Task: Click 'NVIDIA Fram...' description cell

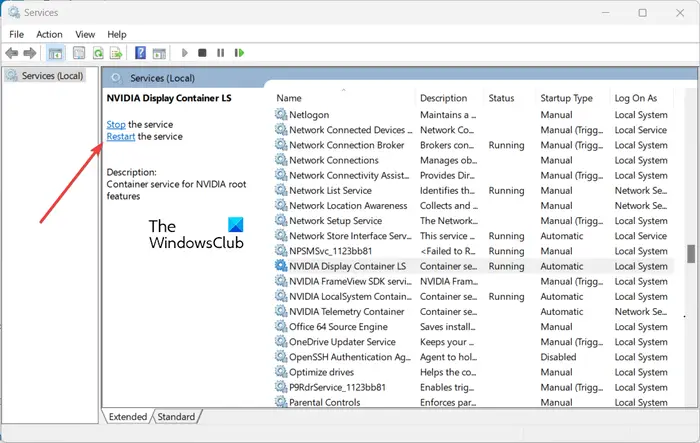Action: (449, 281)
